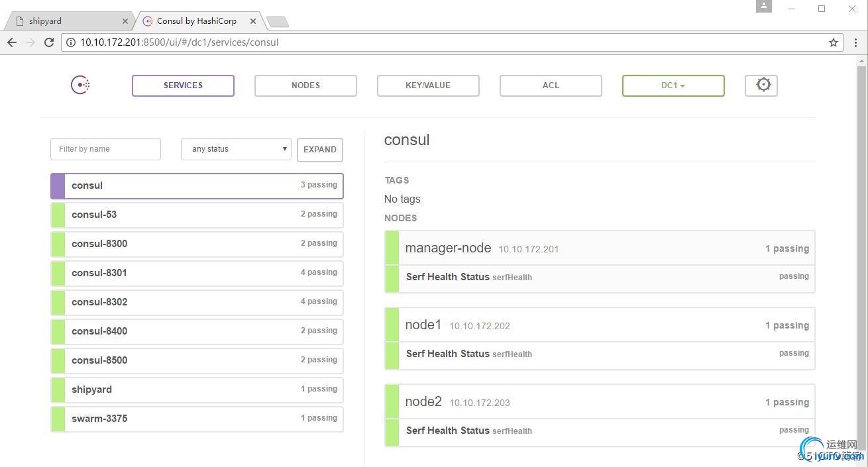Click the No tags text

point(402,199)
